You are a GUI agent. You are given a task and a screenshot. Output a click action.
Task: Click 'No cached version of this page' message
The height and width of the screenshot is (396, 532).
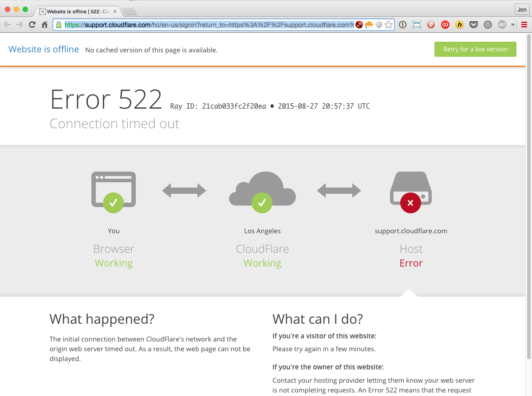pos(151,50)
